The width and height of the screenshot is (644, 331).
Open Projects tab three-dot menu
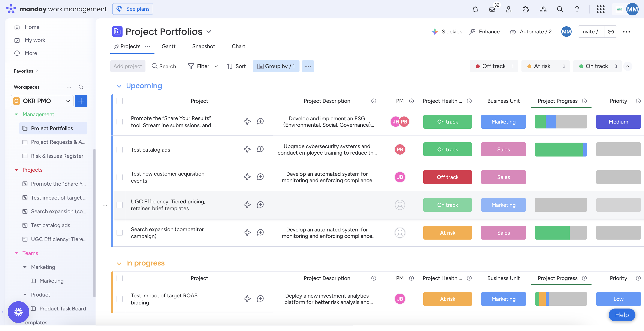147,46
